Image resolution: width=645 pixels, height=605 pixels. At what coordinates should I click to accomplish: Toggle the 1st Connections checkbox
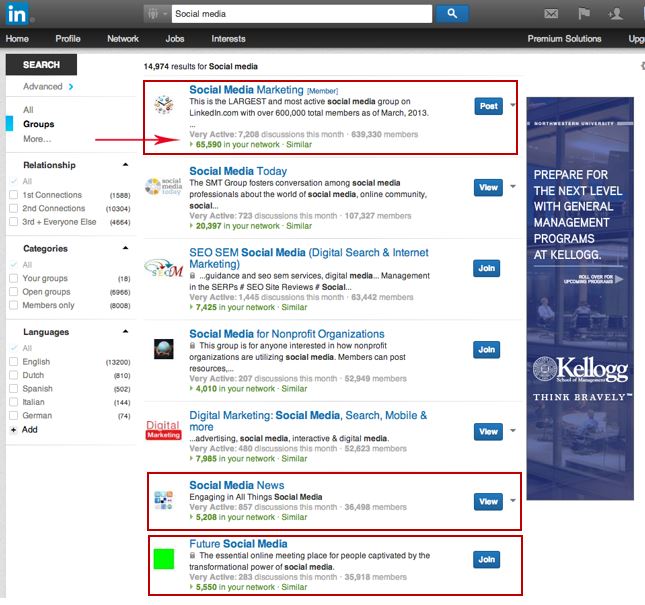coord(14,195)
